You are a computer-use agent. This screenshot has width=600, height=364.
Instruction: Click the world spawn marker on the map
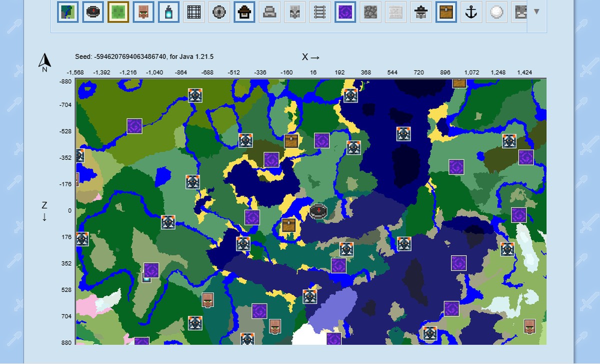tap(318, 211)
